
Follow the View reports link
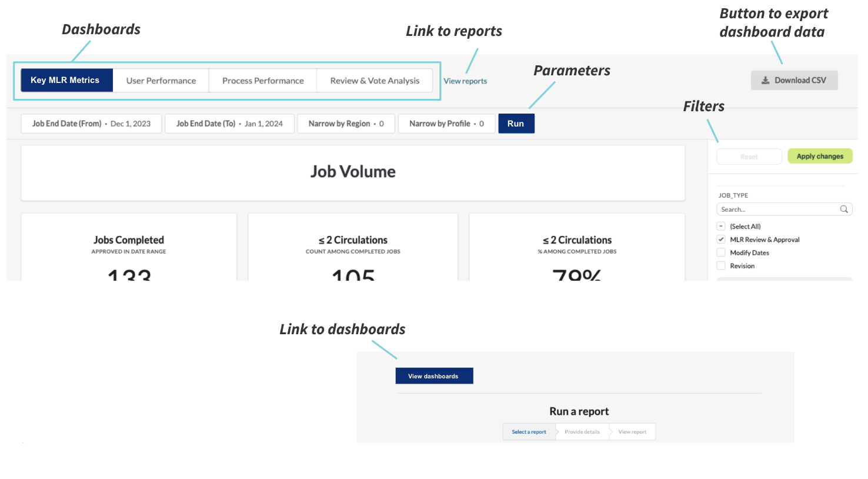coord(465,81)
